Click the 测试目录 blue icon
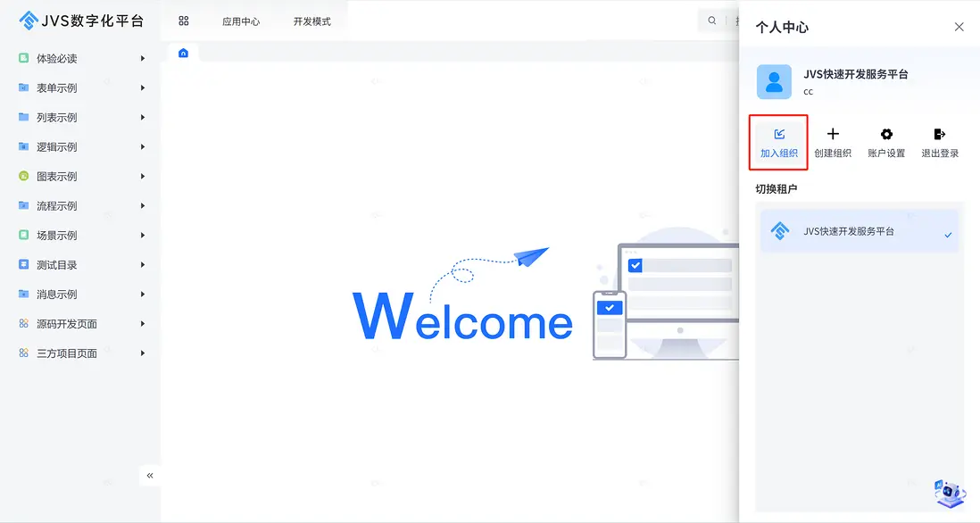980x523 pixels. pos(24,264)
